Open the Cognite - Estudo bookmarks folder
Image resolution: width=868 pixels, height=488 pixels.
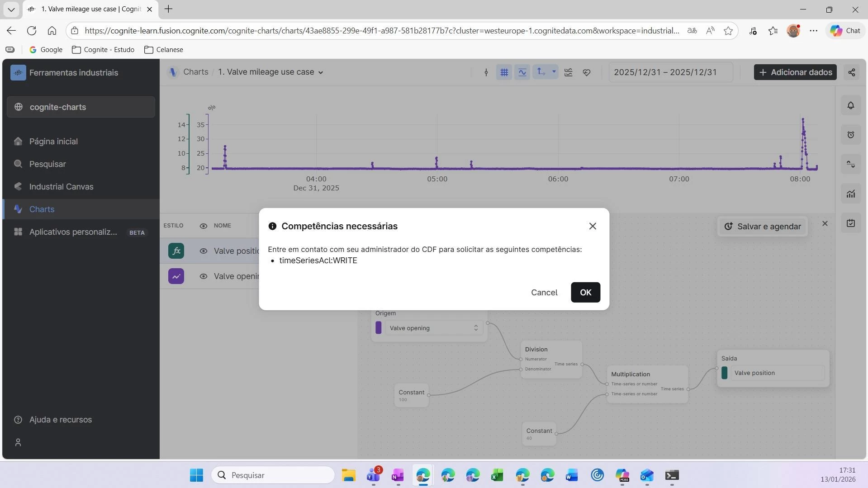[103, 50]
